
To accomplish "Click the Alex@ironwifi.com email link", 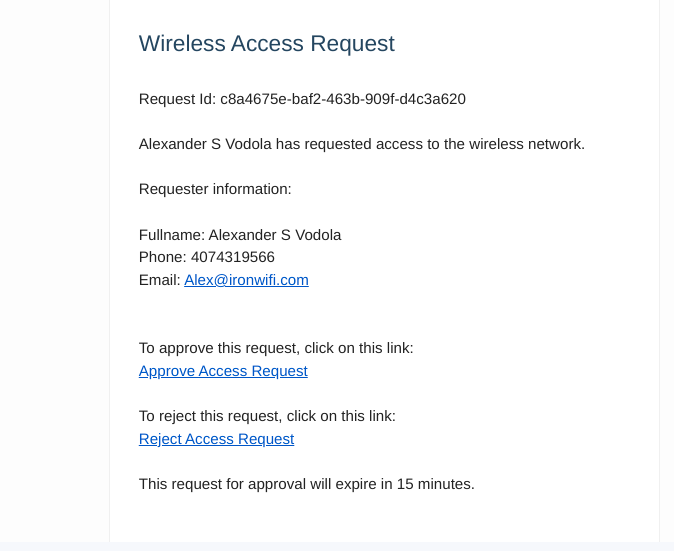I will point(246,280).
